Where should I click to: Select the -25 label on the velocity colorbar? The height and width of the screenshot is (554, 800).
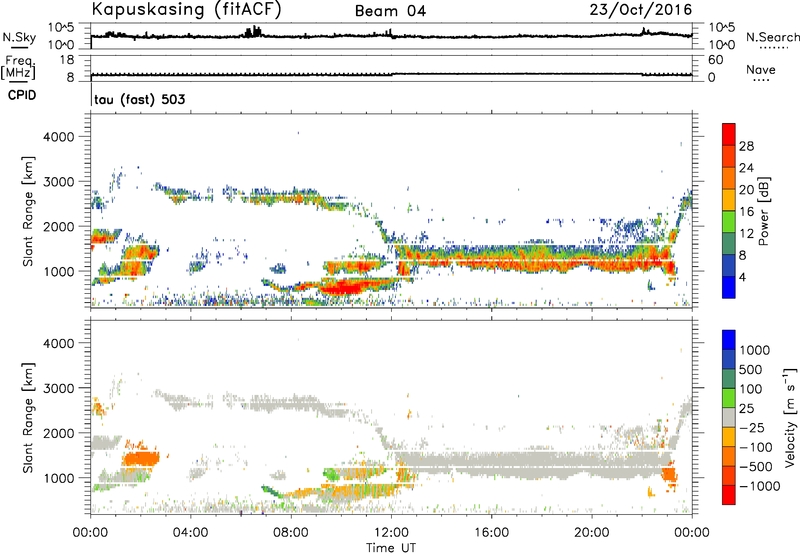point(752,428)
